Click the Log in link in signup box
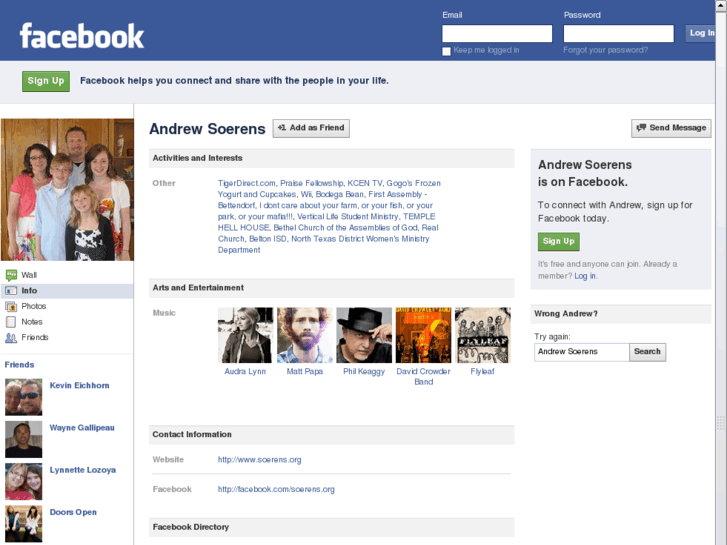Screen dimensions: 727x545 click(585, 276)
